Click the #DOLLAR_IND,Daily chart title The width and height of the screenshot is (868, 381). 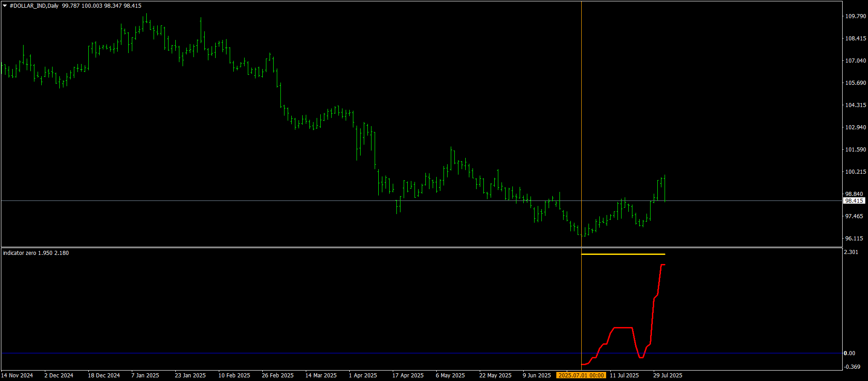34,6
